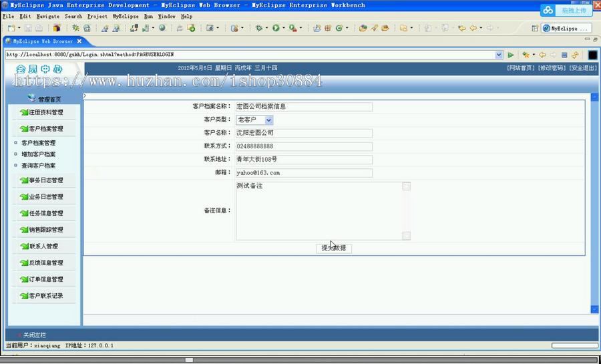This screenshot has height=364, width=601.
Task: Click the new package toolbar icon near Run
Action: click(328, 28)
